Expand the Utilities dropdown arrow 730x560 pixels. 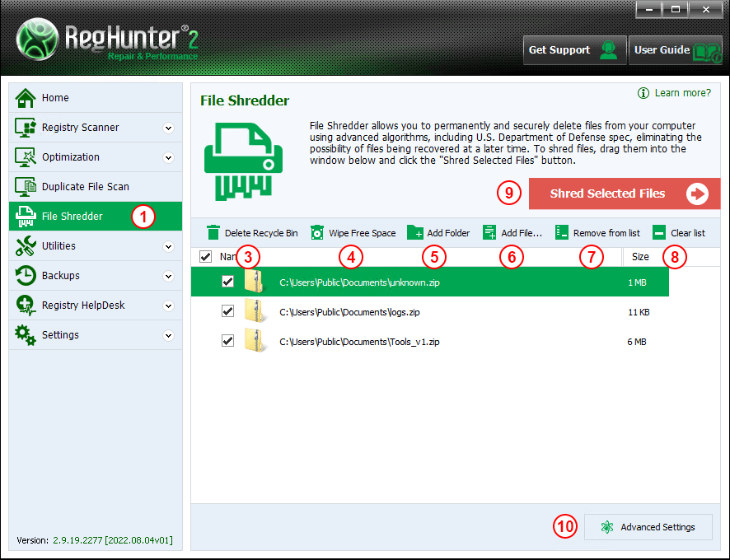[x=169, y=246]
